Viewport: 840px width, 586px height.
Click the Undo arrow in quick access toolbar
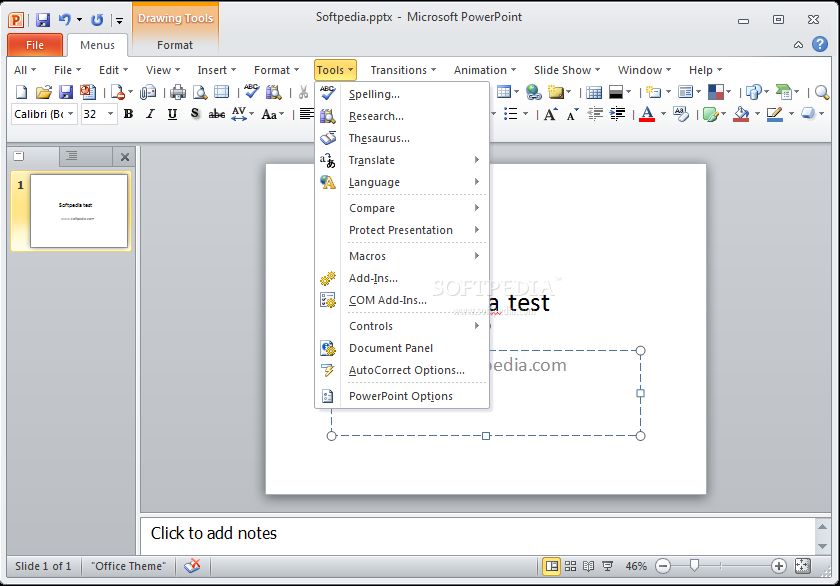coord(65,20)
